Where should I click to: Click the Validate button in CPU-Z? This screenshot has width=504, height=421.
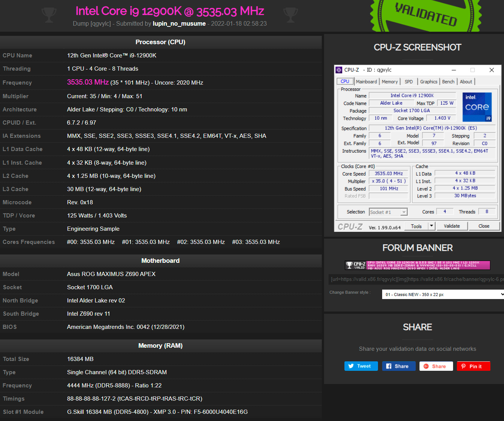(x=452, y=226)
